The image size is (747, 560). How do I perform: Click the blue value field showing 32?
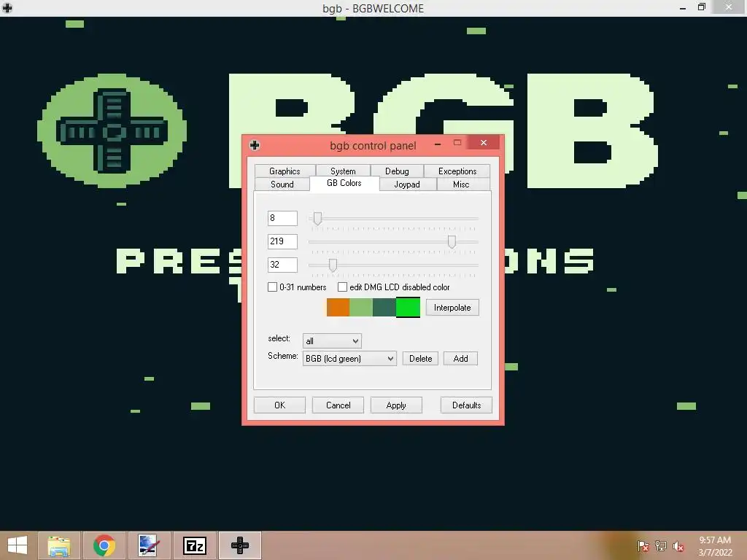tap(282, 265)
